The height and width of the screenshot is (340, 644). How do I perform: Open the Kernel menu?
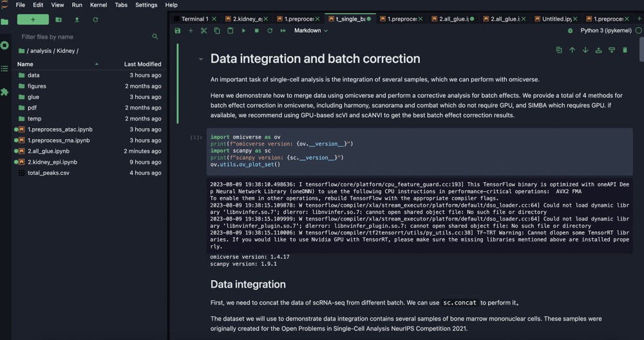coord(99,5)
